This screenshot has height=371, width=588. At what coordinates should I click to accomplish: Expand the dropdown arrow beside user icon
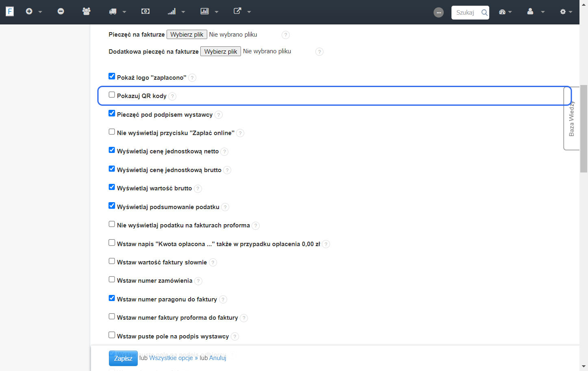pyautogui.click(x=542, y=12)
